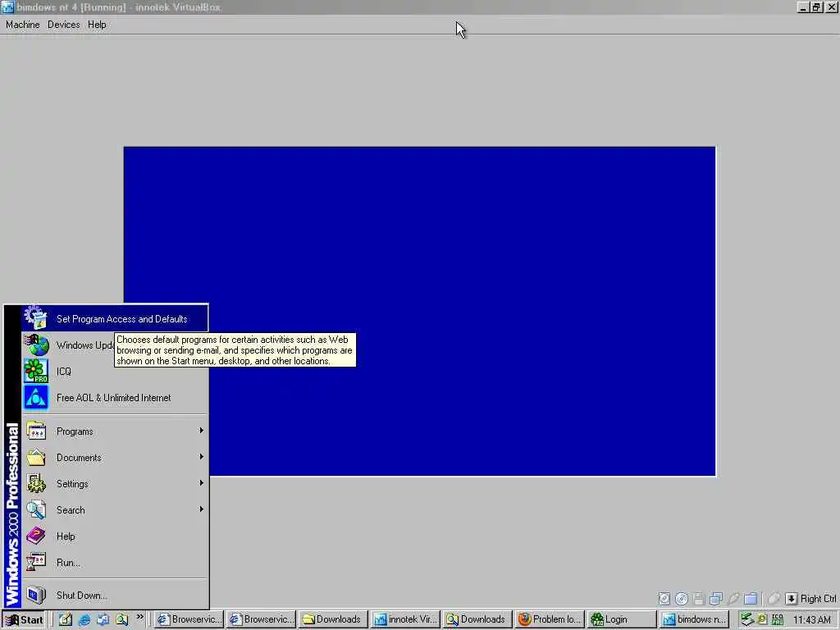Show more quick launch items chevron

[x=139, y=617]
